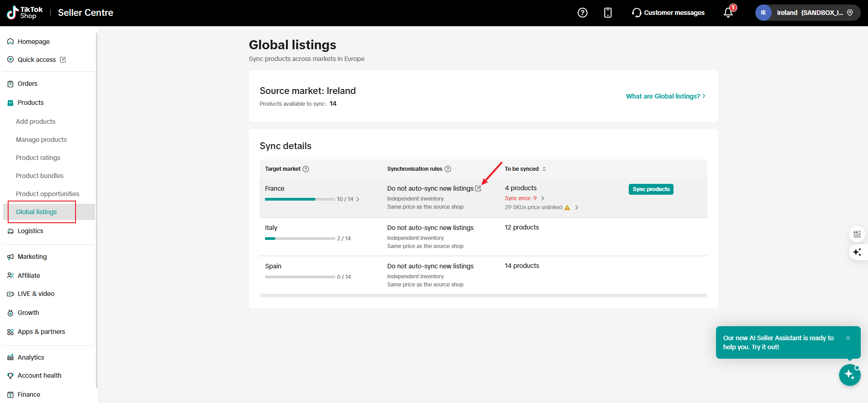Open What are Global listings? link
The width and height of the screenshot is (868, 403).
pyautogui.click(x=665, y=96)
